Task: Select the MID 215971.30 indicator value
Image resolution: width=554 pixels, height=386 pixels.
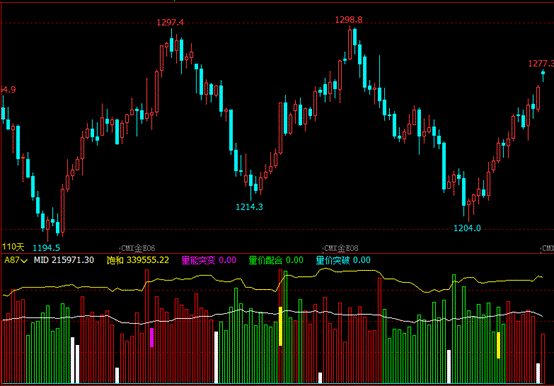Action: pyautogui.click(x=64, y=260)
